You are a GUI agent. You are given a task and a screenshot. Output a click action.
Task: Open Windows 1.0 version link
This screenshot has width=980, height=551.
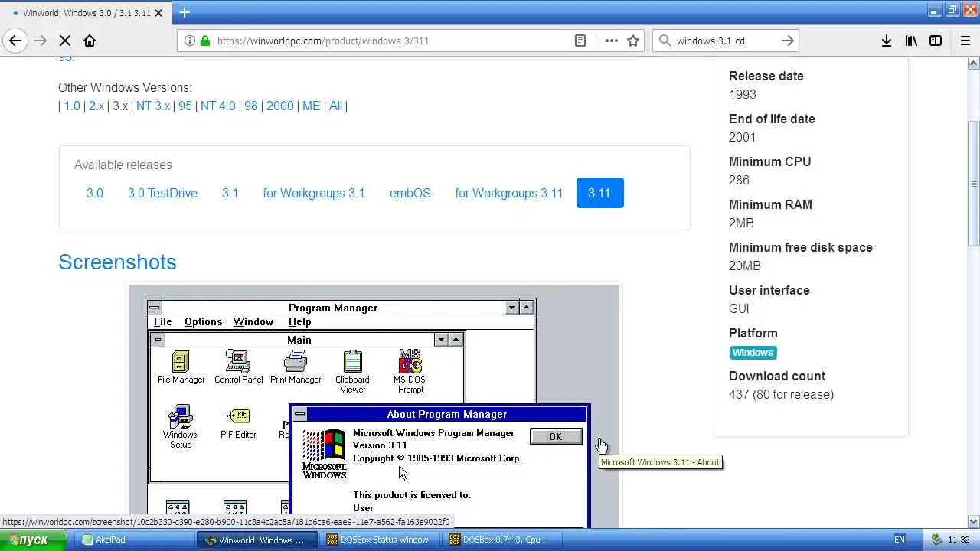(72, 106)
